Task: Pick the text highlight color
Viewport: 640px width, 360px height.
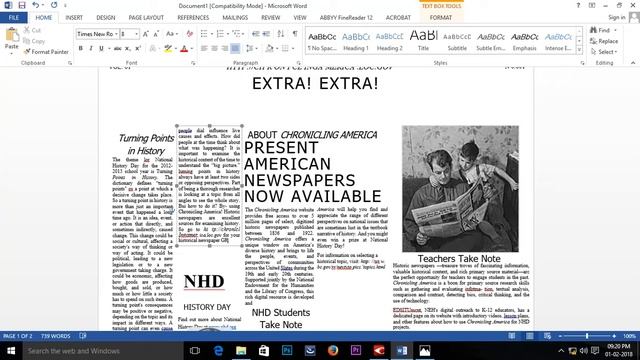Action: click(168, 49)
